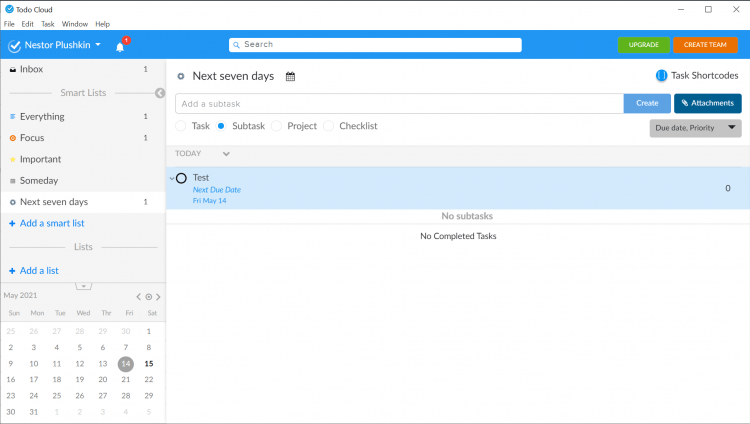Open the Due date, Priority sort dropdown

pos(695,128)
